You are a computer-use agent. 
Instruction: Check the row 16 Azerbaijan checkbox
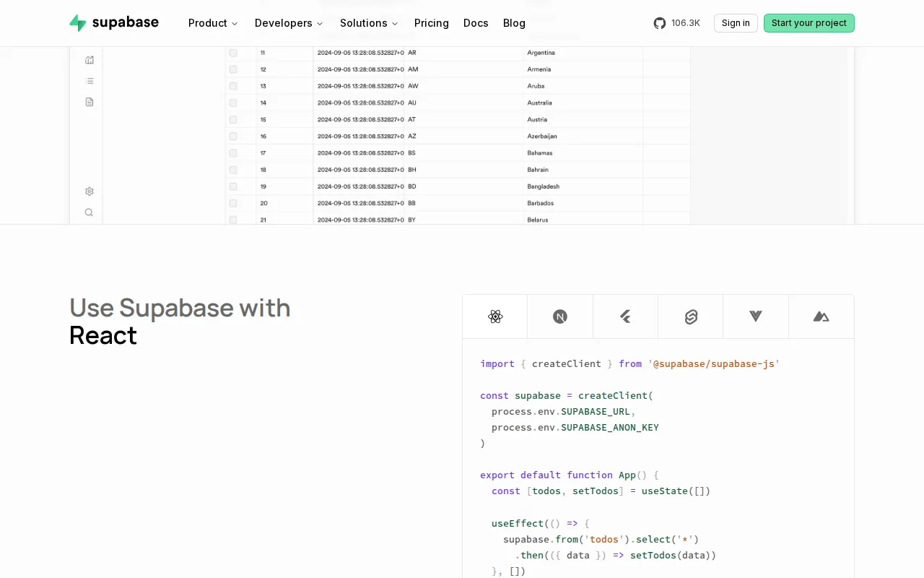[x=233, y=136]
